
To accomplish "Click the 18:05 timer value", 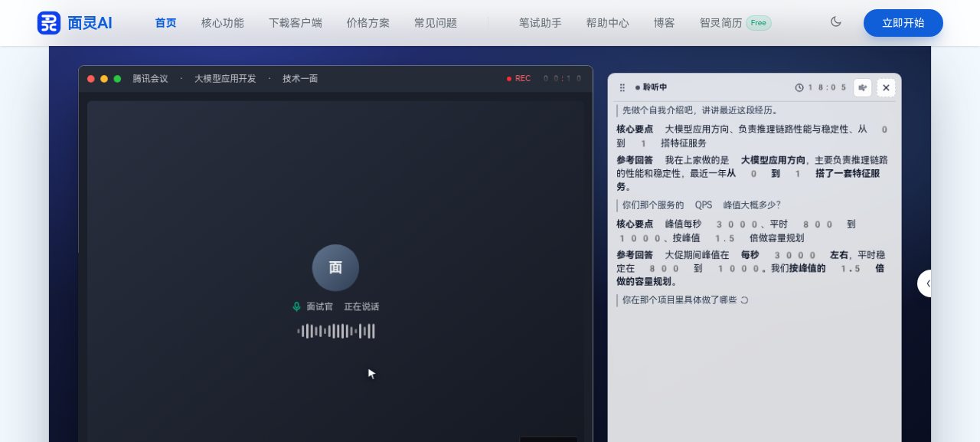I will pos(827,87).
